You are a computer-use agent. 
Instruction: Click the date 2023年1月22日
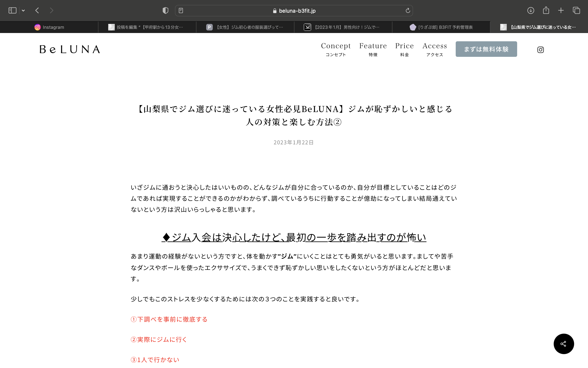click(294, 142)
